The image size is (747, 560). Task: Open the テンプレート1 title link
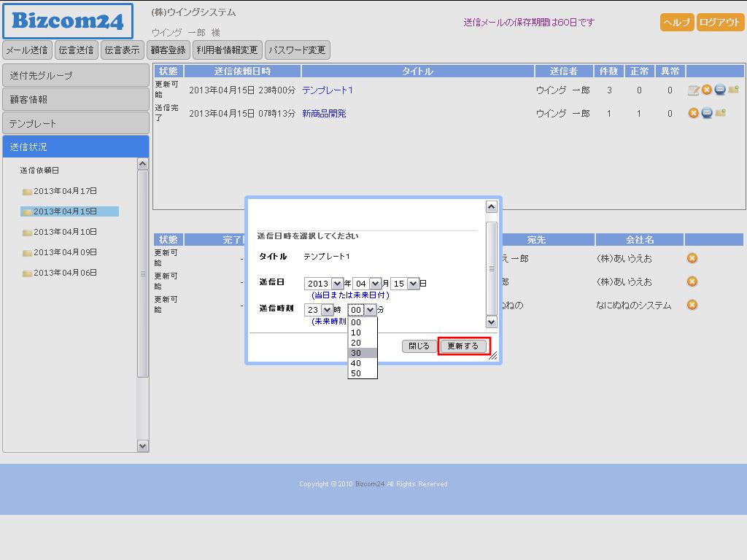(x=328, y=90)
